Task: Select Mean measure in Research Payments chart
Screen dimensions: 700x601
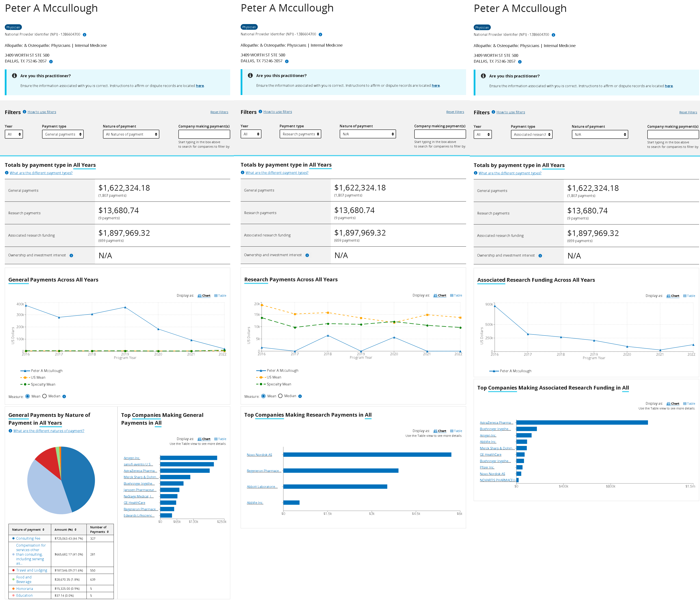Action: pyautogui.click(x=263, y=396)
